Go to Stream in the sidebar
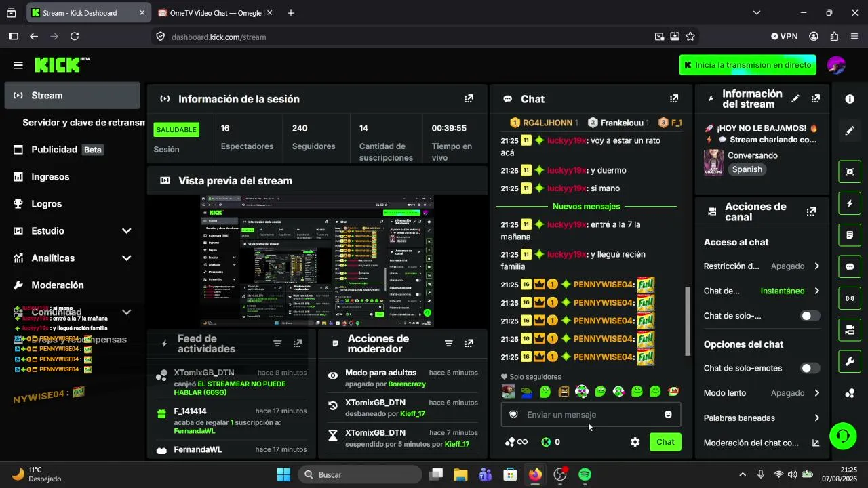This screenshot has width=868, height=488. point(73,96)
